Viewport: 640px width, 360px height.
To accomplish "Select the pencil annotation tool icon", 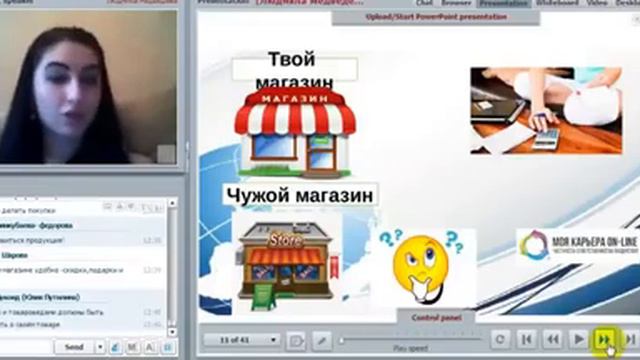I will (322, 340).
